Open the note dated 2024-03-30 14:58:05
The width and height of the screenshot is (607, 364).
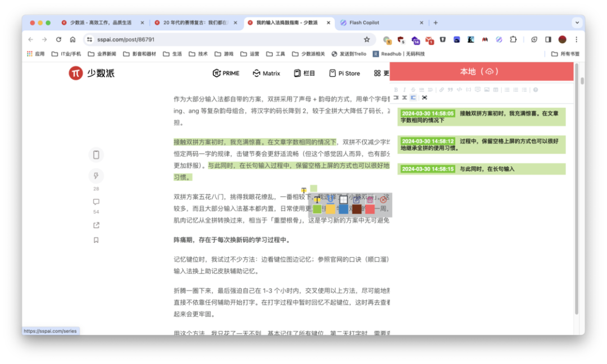pos(481,117)
